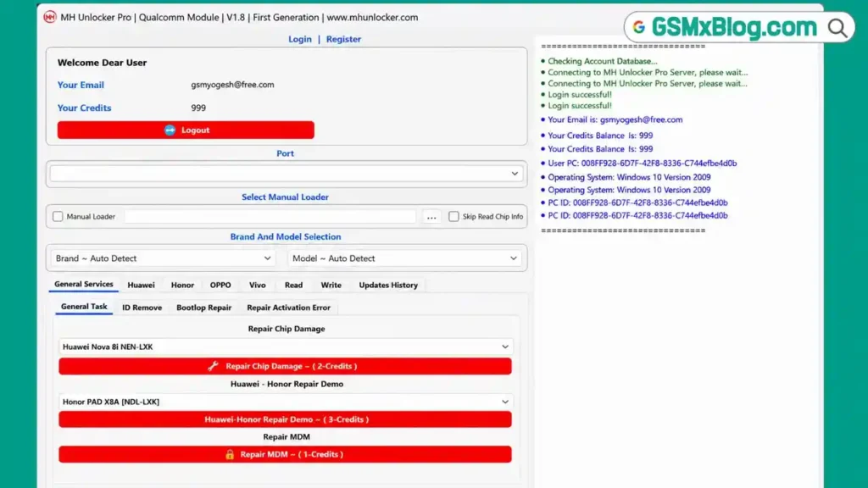Open the Vivo tab
868x488 pixels.
coord(258,285)
